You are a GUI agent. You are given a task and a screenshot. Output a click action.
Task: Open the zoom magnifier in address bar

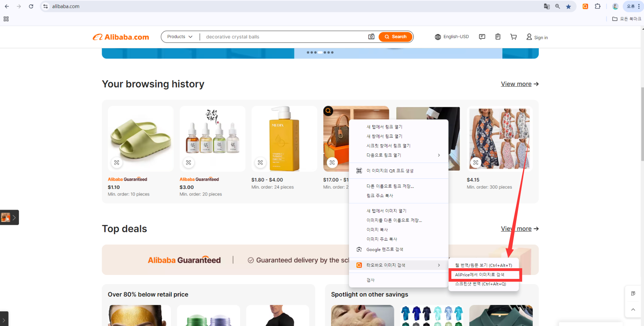558,6
